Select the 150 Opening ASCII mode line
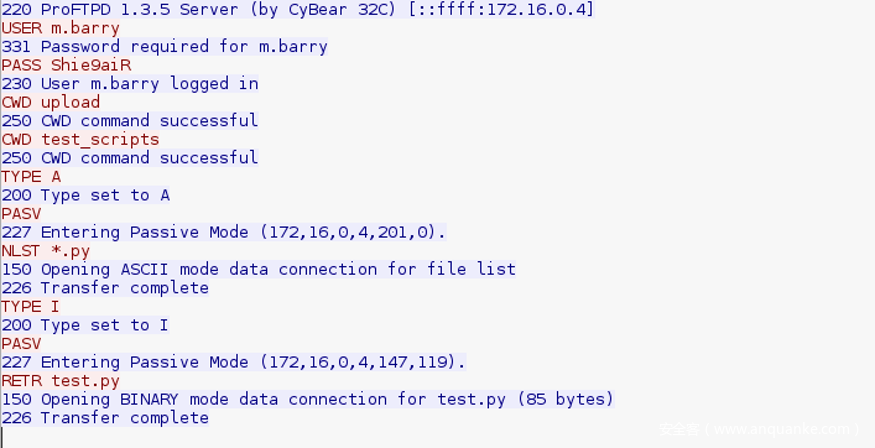This screenshot has height=448, width=875. pos(259,269)
